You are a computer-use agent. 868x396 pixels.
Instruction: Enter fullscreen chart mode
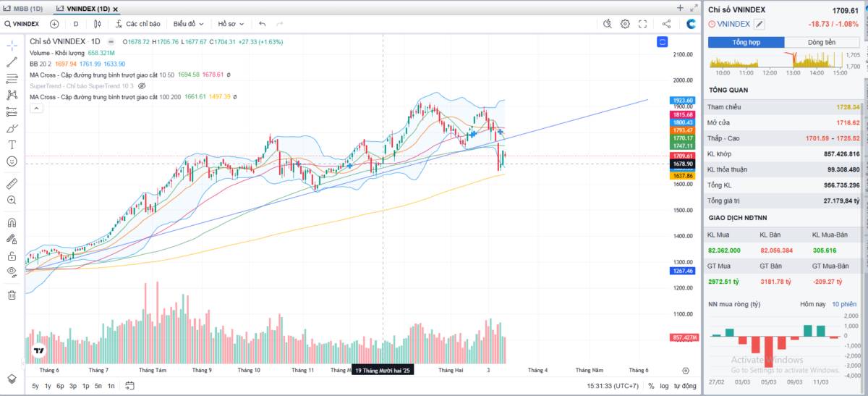642,24
